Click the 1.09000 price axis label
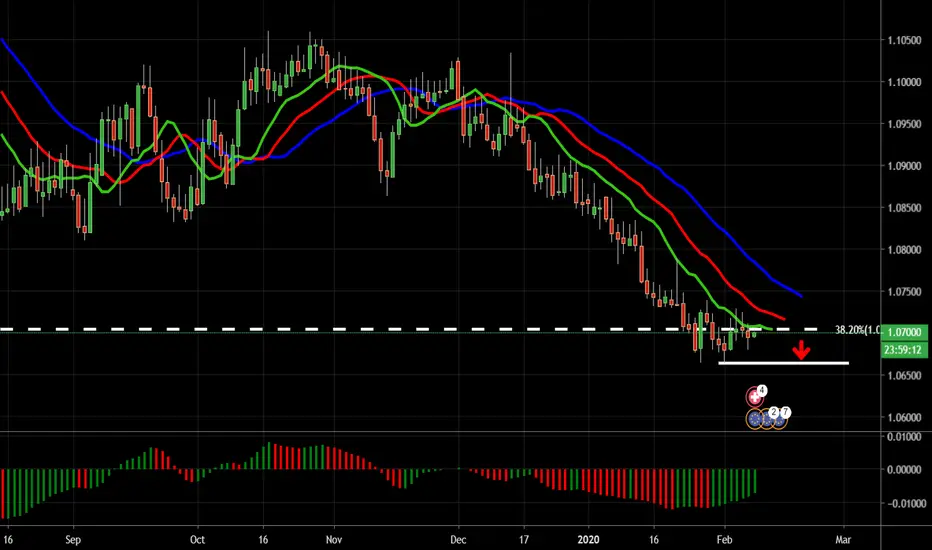Image resolution: width=932 pixels, height=550 pixels. point(903,166)
